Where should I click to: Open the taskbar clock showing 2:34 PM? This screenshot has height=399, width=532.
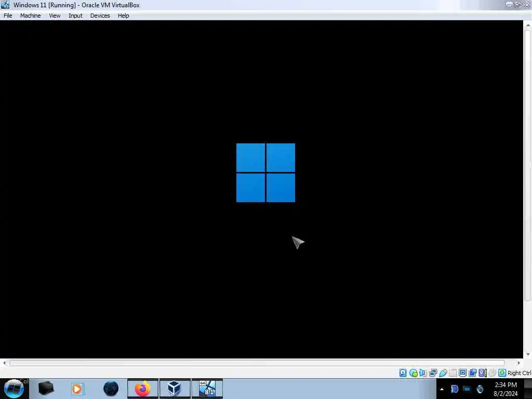(506, 389)
